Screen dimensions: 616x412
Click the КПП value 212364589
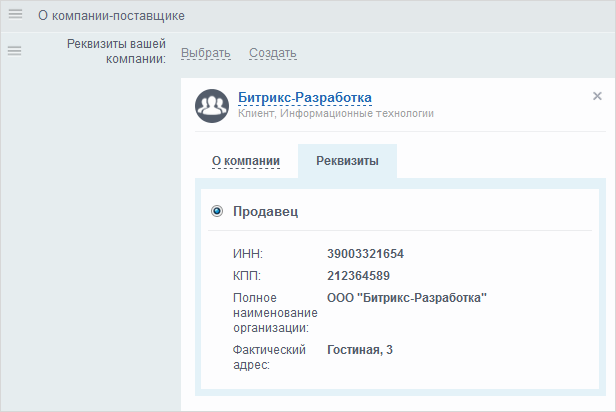(x=358, y=276)
